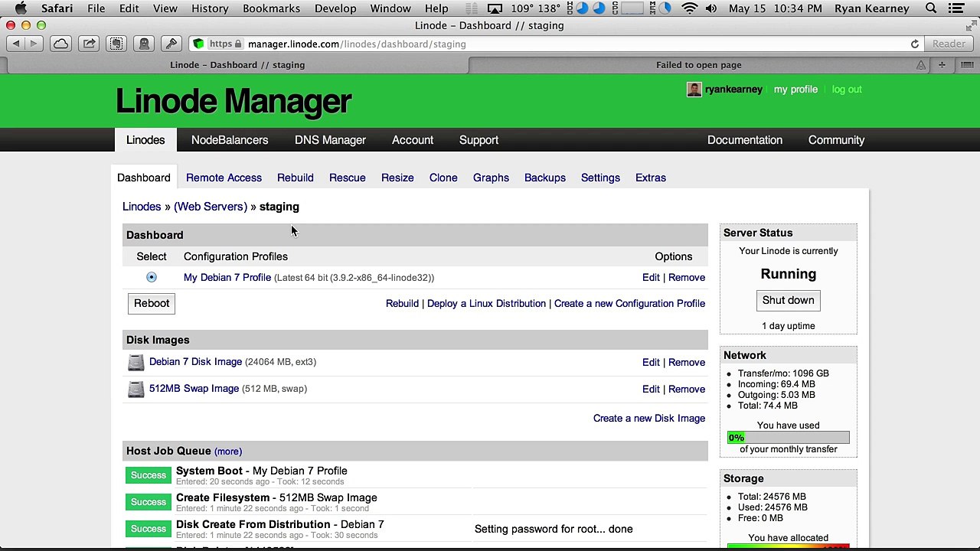Viewport: 980px width, 551px height.
Task: Click the address bar URL field
Action: tap(557, 44)
